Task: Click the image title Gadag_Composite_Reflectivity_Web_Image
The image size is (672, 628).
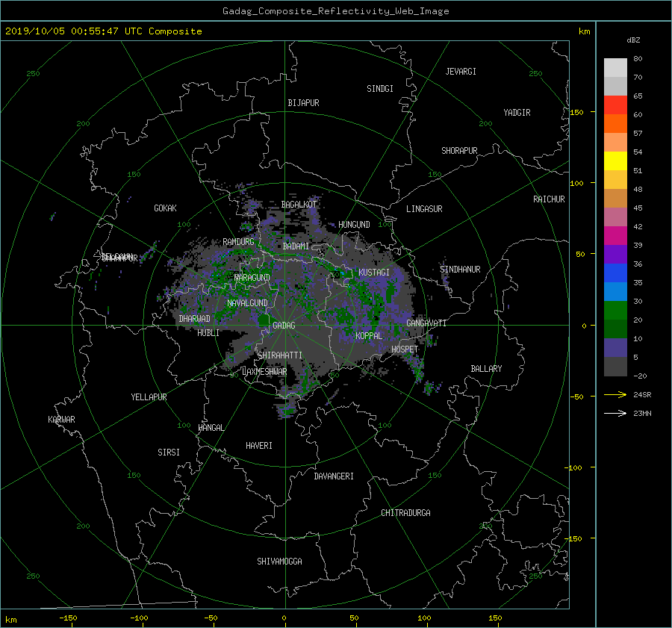Action: 335,11
